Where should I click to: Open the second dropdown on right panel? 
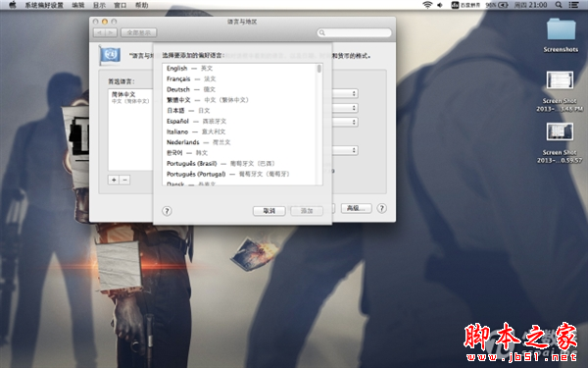(345, 108)
